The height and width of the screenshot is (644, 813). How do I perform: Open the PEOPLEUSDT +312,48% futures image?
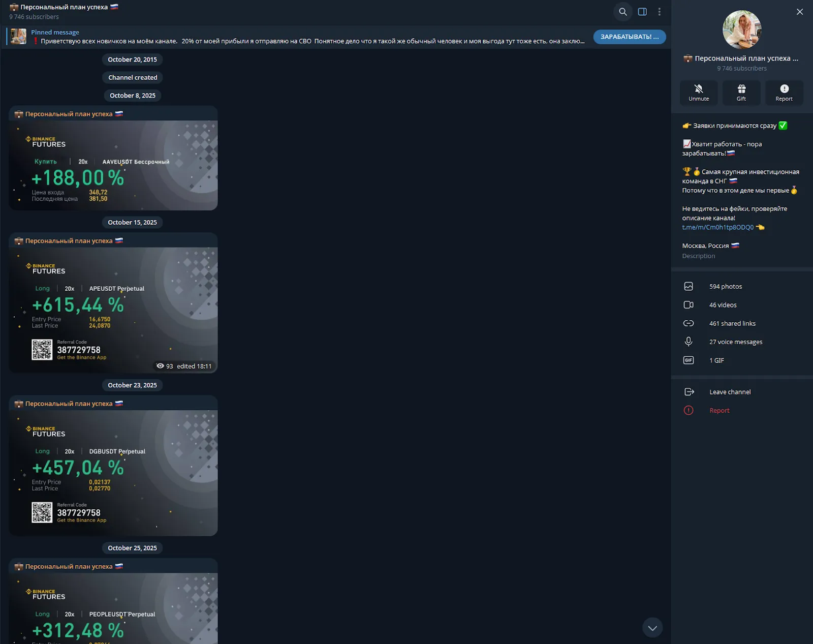113,608
